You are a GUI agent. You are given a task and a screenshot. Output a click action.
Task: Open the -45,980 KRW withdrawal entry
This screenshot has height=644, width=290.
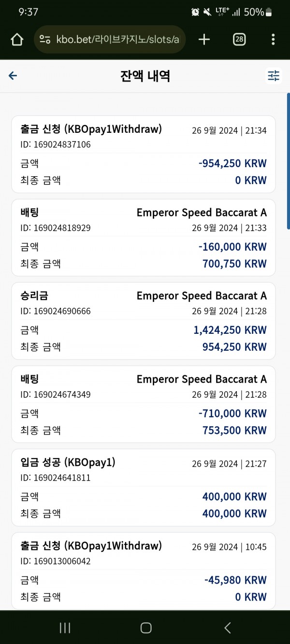144,571
